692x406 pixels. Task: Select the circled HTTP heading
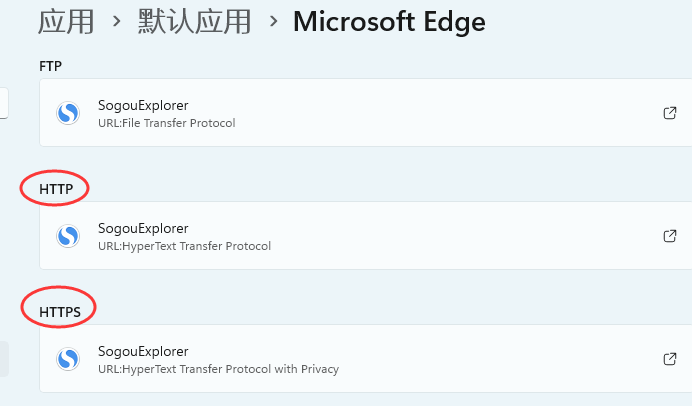(x=56, y=189)
